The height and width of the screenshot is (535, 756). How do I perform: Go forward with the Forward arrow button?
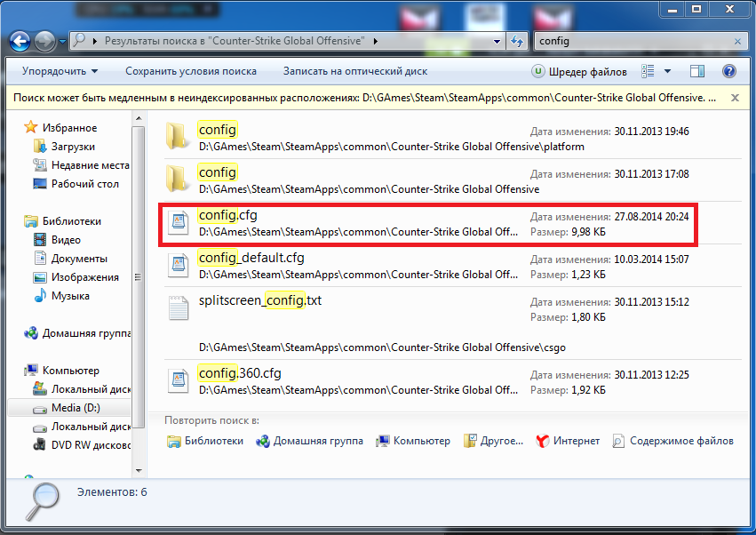pos(44,42)
